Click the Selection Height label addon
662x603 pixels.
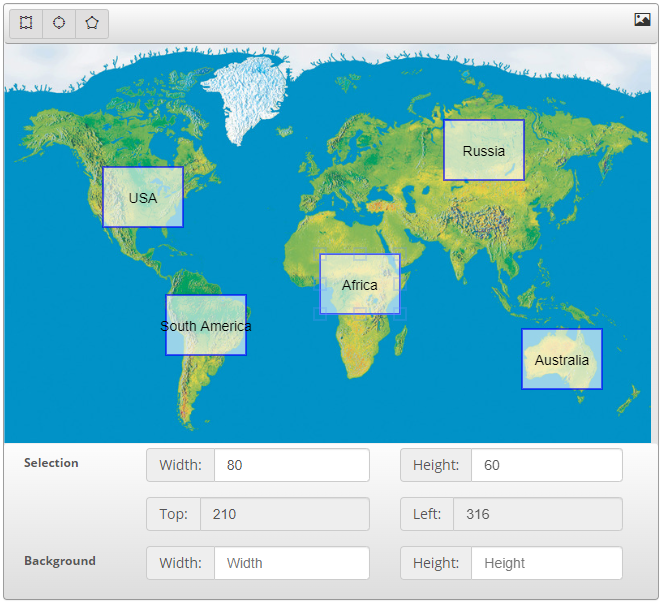(436, 465)
